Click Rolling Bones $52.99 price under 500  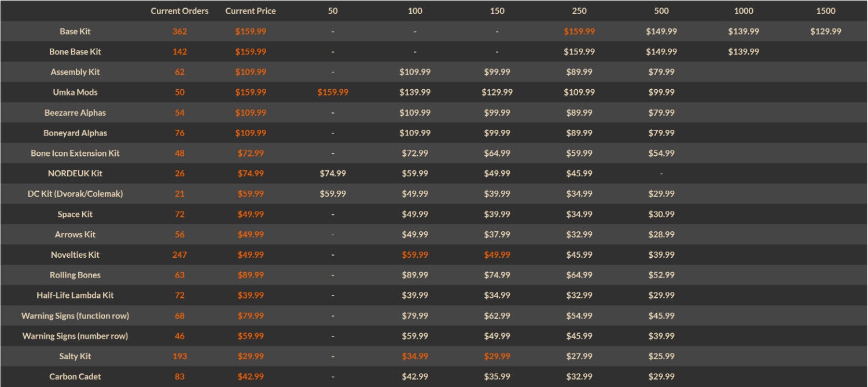click(x=661, y=275)
